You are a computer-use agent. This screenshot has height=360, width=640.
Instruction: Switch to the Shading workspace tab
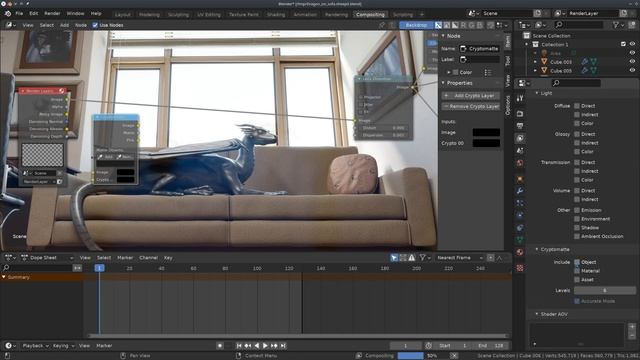click(276, 14)
